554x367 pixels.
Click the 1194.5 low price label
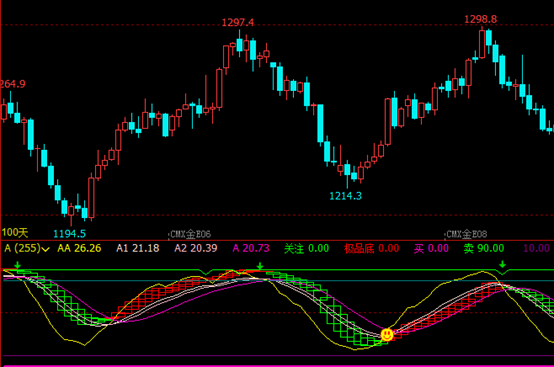[x=69, y=233]
